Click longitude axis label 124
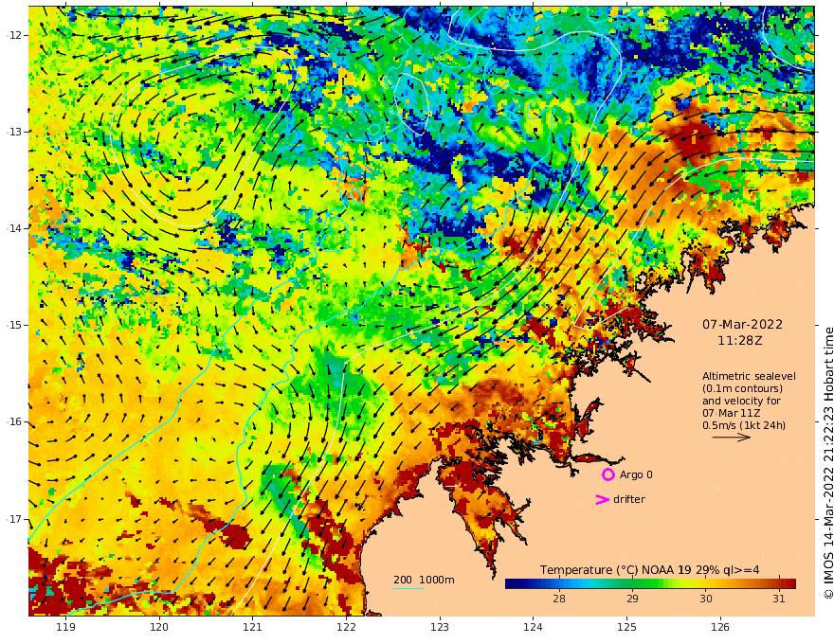 (533, 628)
